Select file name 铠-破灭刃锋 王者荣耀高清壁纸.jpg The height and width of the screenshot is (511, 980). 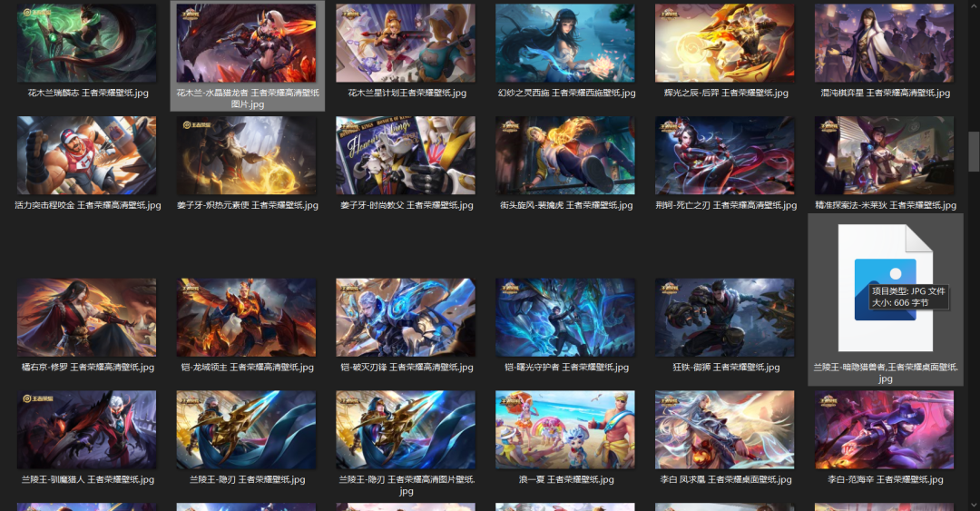pyautogui.click(x=407, y=368)
